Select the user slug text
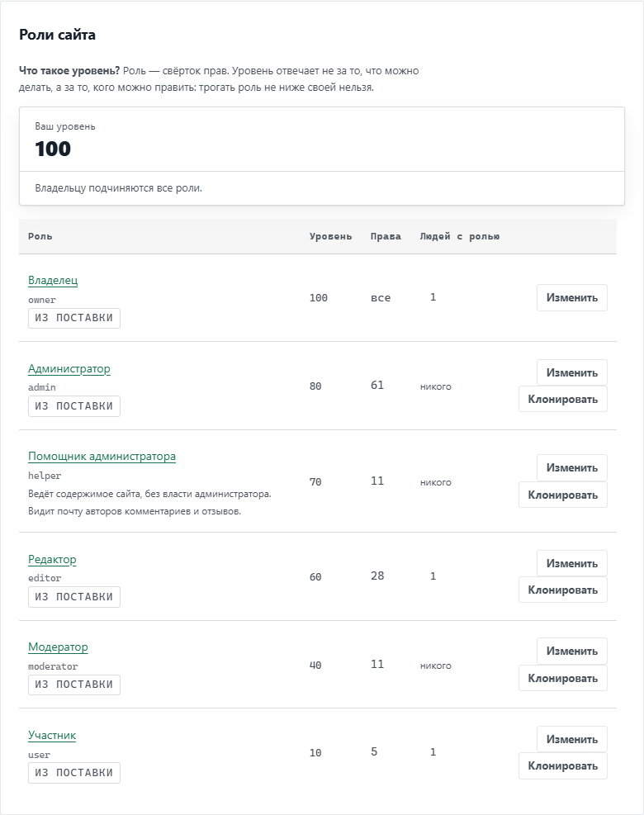 39,755
